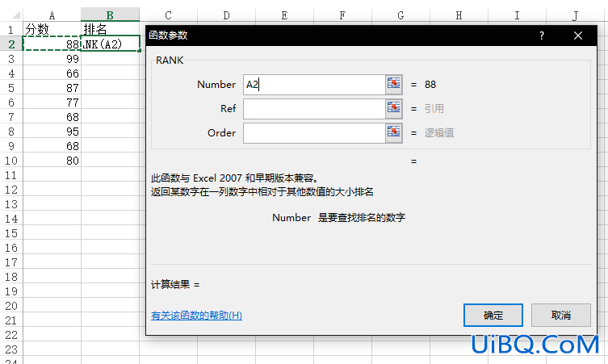
Task: Click cell B1 containing 排名
Action: tap(110, 30)
